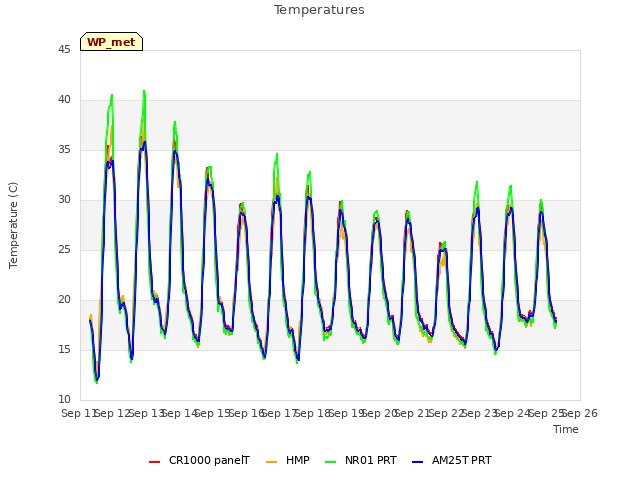Toggle the AM25T PRT legend entry
Viewport: 640px width, 480px height.
[452, 460]
